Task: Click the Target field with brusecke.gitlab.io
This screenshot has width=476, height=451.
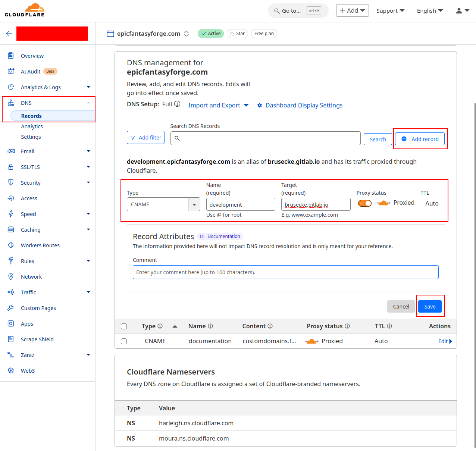Action: click(x=316, y=204)
